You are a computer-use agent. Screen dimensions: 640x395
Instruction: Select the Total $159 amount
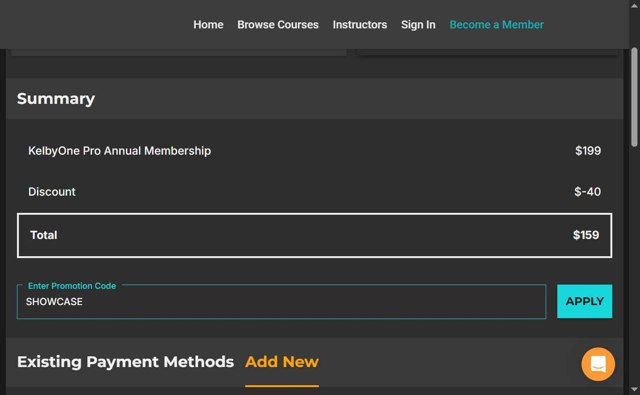[x=586, y=235]
